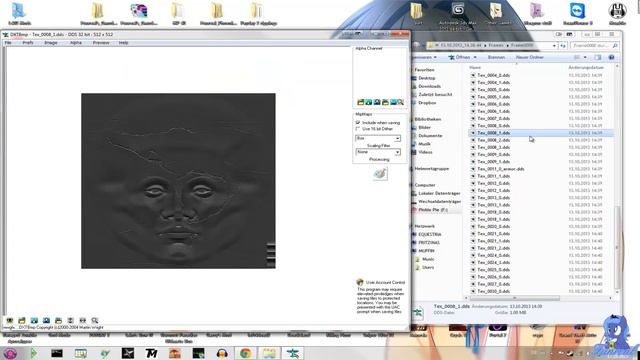Select Dokumente in Explorer libraries
The image size is (640, 360).
click(430, 136)
